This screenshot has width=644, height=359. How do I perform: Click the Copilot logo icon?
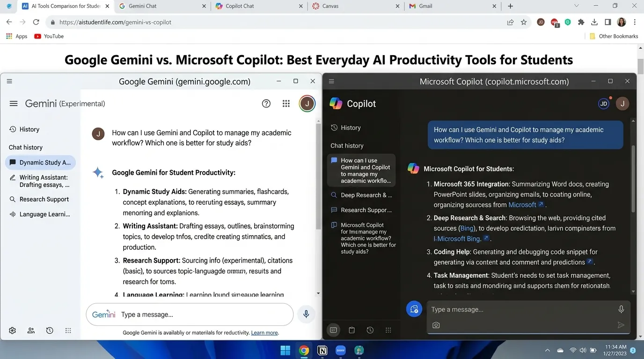pyautogui.click(x=336, y=103)
